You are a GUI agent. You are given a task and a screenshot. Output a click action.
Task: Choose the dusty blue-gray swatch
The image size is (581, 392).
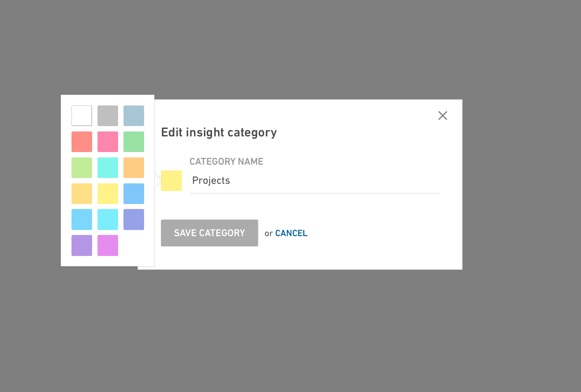134,116
